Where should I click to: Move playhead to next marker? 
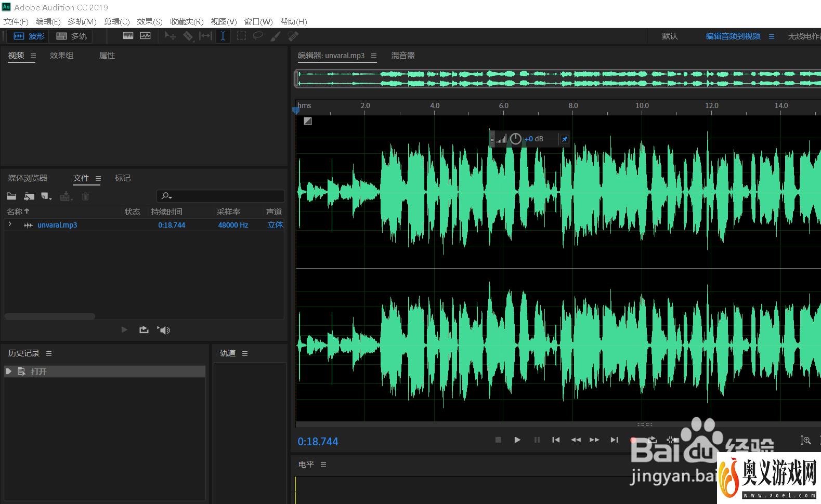pyautogui.click(x=614, y=440)
